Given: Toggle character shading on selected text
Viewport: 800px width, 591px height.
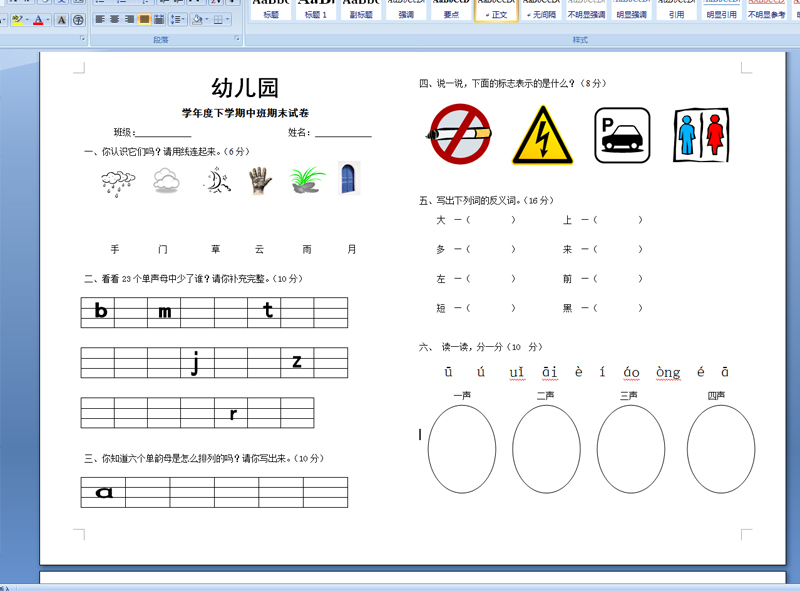Looking at the screenshot, I should pos(62,20).
